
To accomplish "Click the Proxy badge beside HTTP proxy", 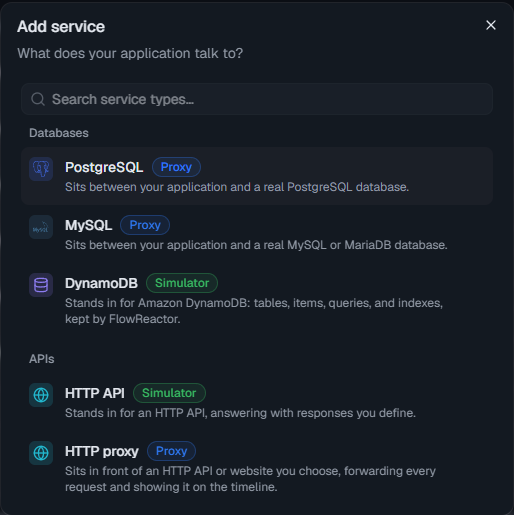I will (171, 451).
